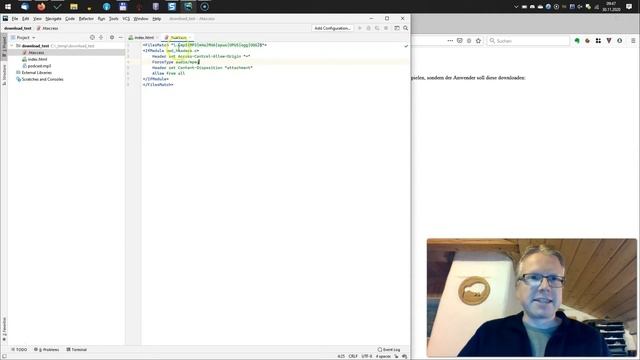This screenshot has width=640, height=360.
Task: Hide the Project panel with minus icon
Action: [x=120, y=38]
